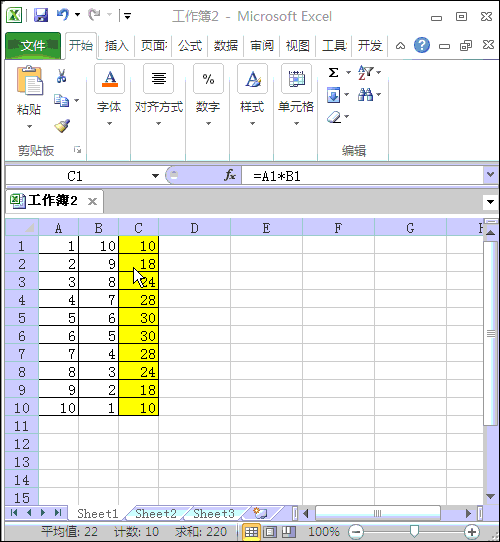The height and width of the screenshot is (542, 500).
Task: Switch to the 公式 Formulas tab
Action: pyautogui.click(x=190, y=46)
